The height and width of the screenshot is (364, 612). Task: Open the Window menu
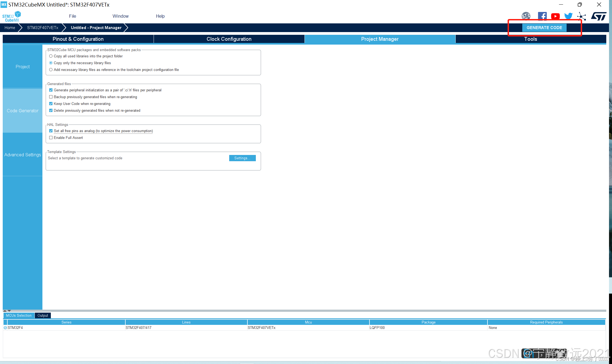[120, 16]
